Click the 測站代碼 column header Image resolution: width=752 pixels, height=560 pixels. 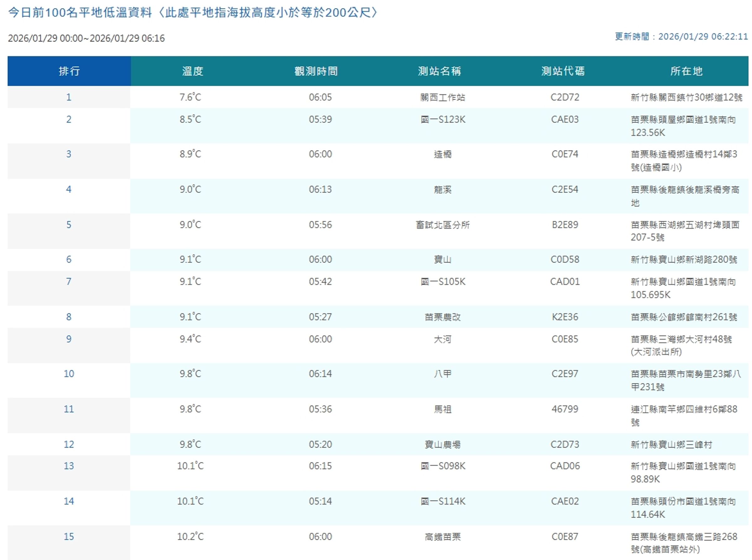(563, 71)
